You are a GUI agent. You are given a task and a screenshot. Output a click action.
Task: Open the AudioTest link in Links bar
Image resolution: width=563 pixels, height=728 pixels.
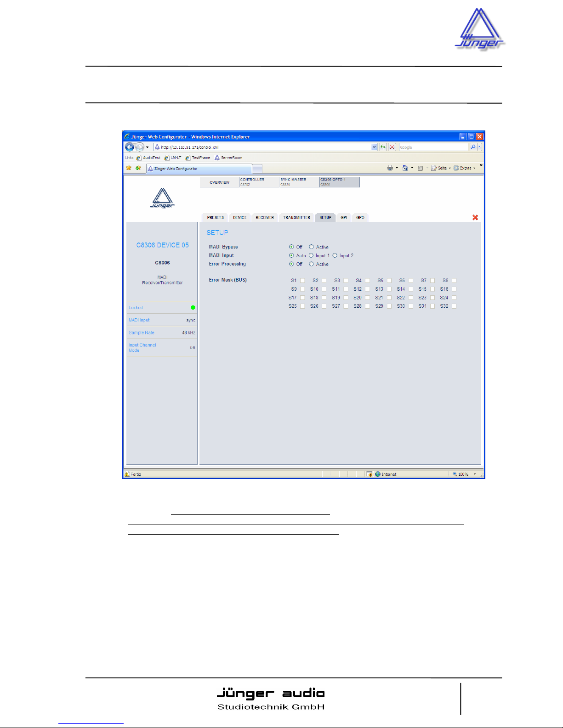[148, 158]
